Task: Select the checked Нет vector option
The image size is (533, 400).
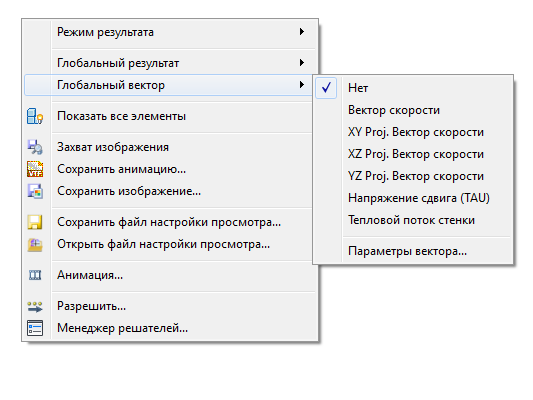Action: 413,88
